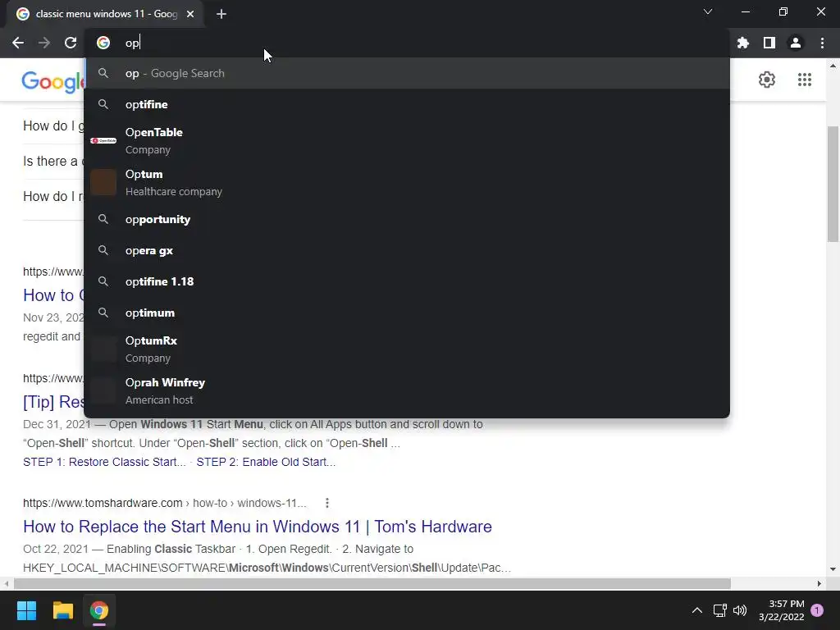Select the 'optifine' suggestion

coord(407,104)
